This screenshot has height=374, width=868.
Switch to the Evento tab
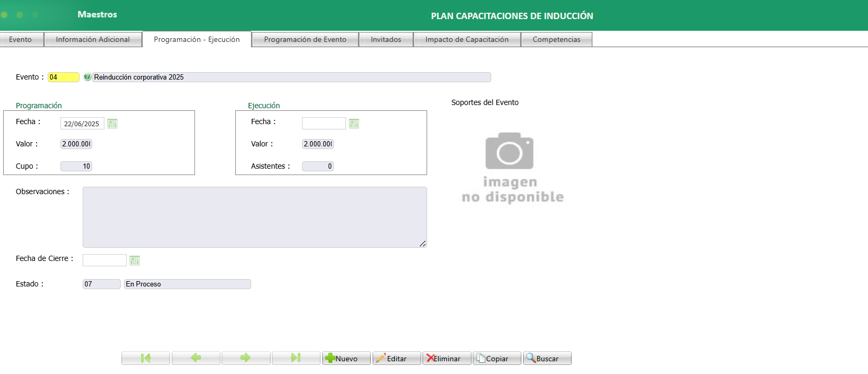pyautogui.click(x=21, y=40)
